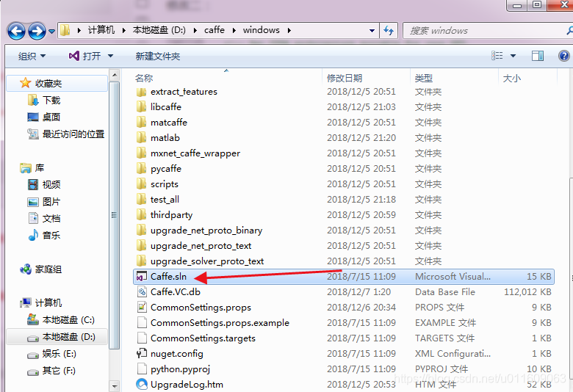Screen dimensions: 573x392
Task: Select 家庭组 in navigation pane
Action: 48,269
